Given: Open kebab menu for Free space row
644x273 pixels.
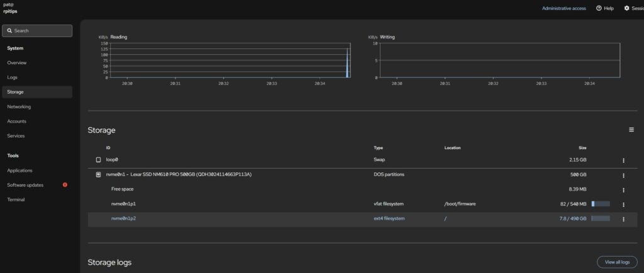Looking at the screenshot, I should coord(623,190).
